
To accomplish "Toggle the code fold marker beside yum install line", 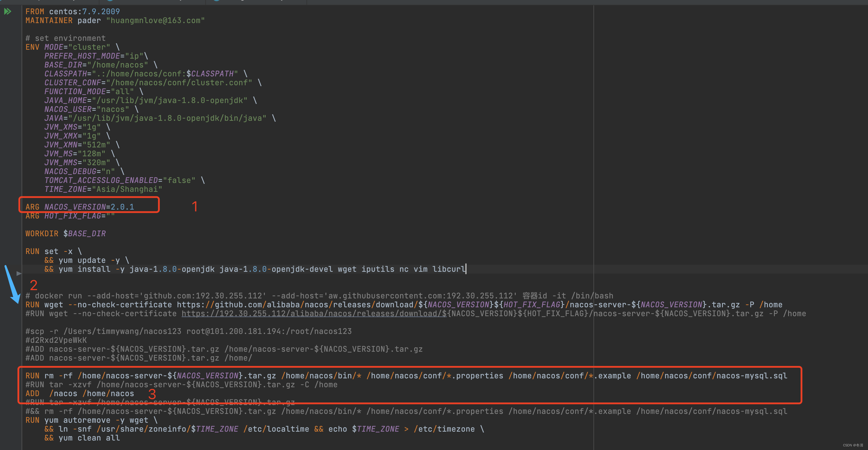I will [19, 273].
